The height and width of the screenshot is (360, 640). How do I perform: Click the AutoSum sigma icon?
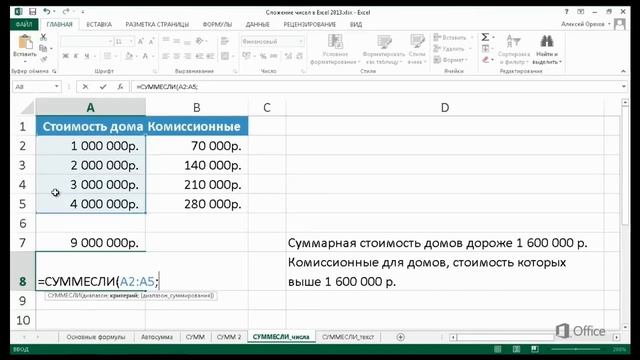(485, 38)
